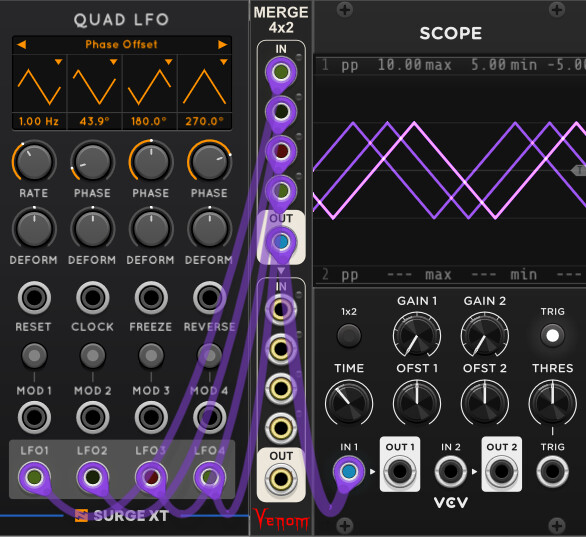Click the REVERSE input jack
Viewport: 586px width, 537px height.
[x=210, y=298]
